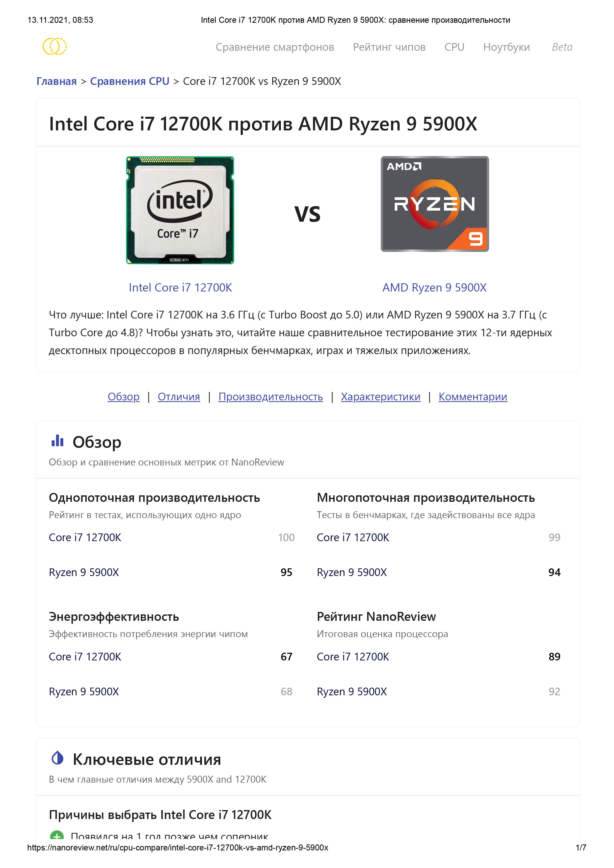The width and height of the screenshot is (614, 868).
Task: Open the Сравнение смартфонов menu item
Action: 275,47
